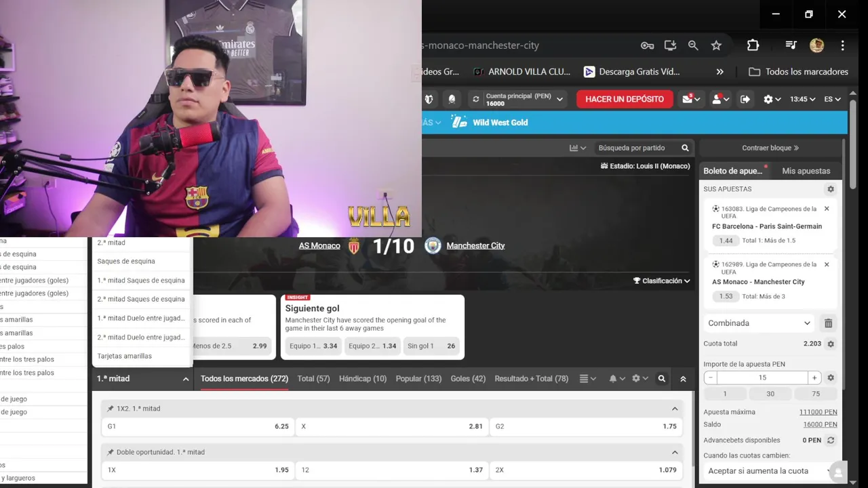Collapse all markets with the double chevron
Image resolution: width=868 pixels, height=488 pixels.
coord(683,379)
